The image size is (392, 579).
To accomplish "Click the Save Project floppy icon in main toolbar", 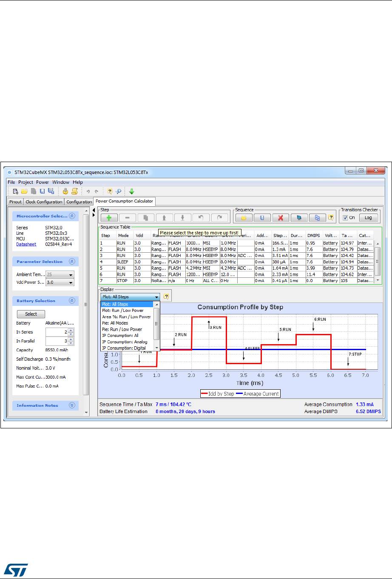I will click(x=42, y=191).
